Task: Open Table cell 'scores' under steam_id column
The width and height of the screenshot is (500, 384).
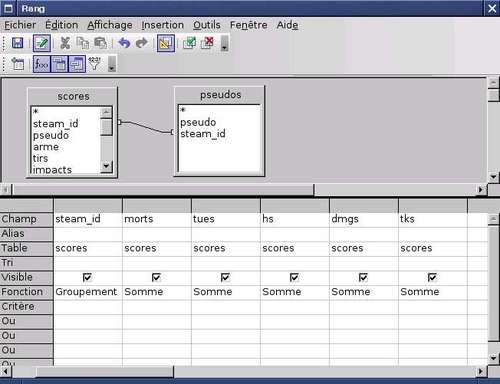Action: (x=88, y=248)
